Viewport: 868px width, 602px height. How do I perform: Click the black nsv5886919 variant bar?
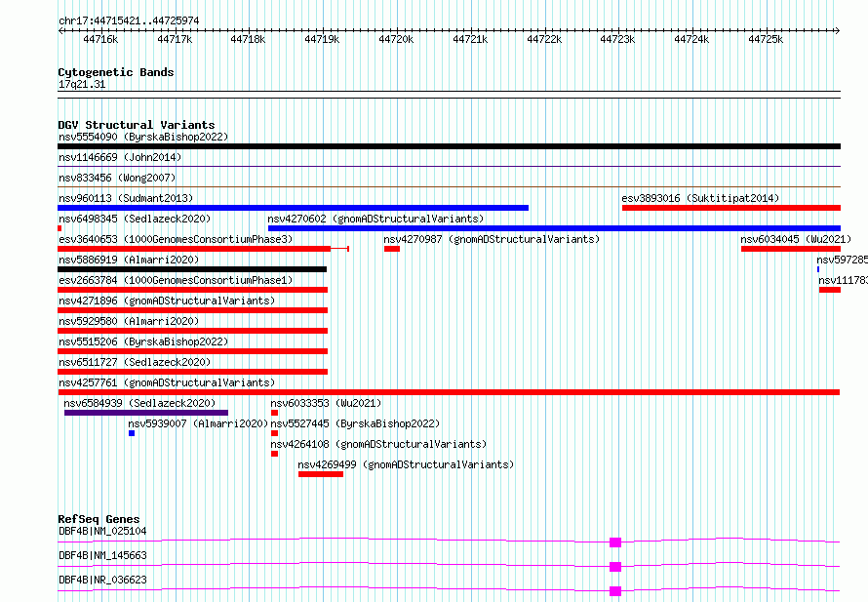(192, 269)
